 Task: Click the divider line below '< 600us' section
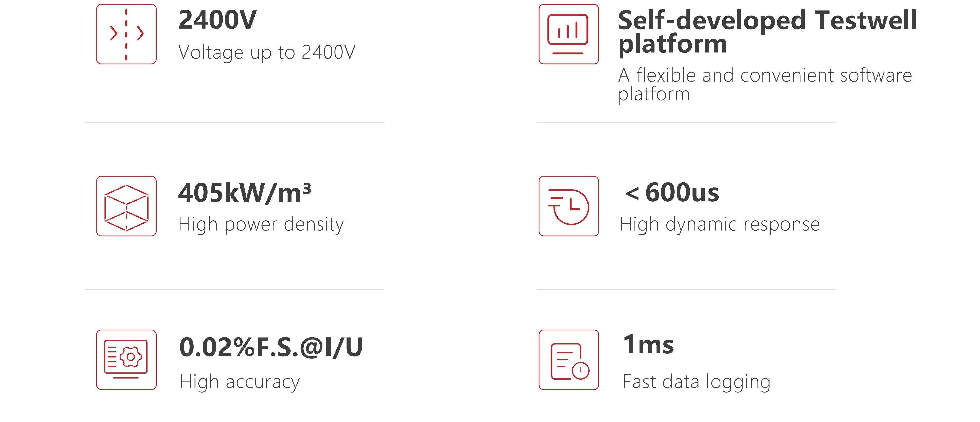(x=686, y=289)
